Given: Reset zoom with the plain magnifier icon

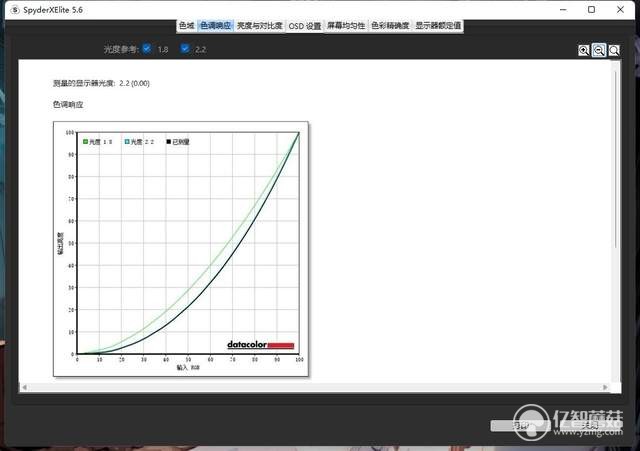Looking at the screenshot, I should (x=614, y=50).
